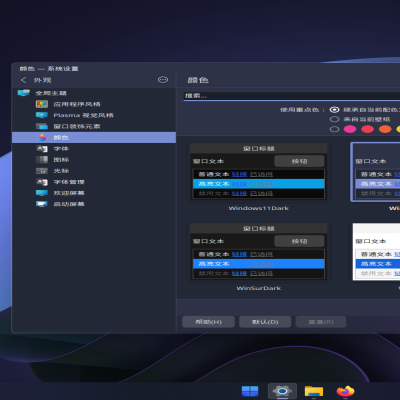Click the 搜索 search field
The image size is (400, 400).
pos(292,96)
